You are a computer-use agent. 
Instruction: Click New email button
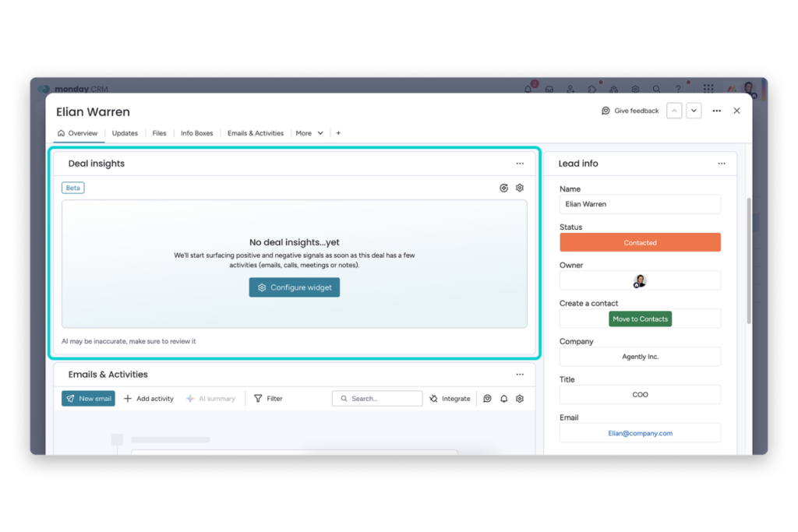pos(89,398)
